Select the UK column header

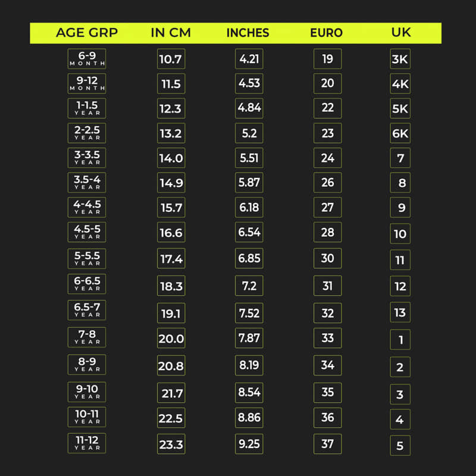(x=400, y=33)
